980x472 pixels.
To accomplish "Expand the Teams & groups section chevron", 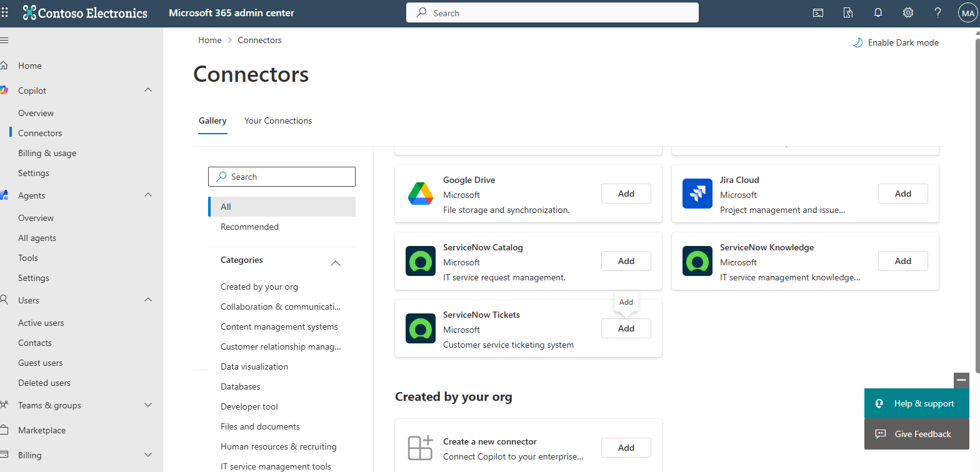I will [x=148, y=405].
